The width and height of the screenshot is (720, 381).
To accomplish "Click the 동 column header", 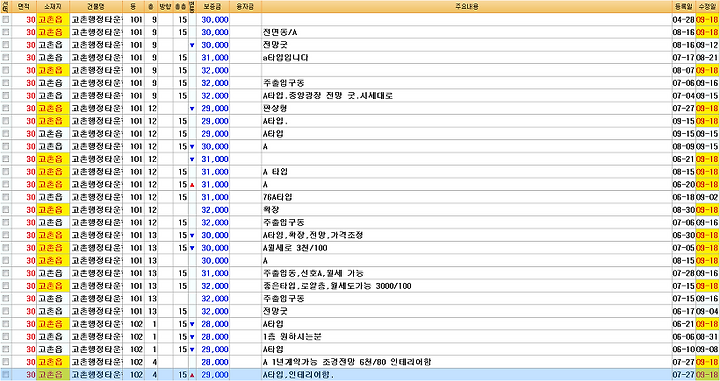I will coord(134,6).
